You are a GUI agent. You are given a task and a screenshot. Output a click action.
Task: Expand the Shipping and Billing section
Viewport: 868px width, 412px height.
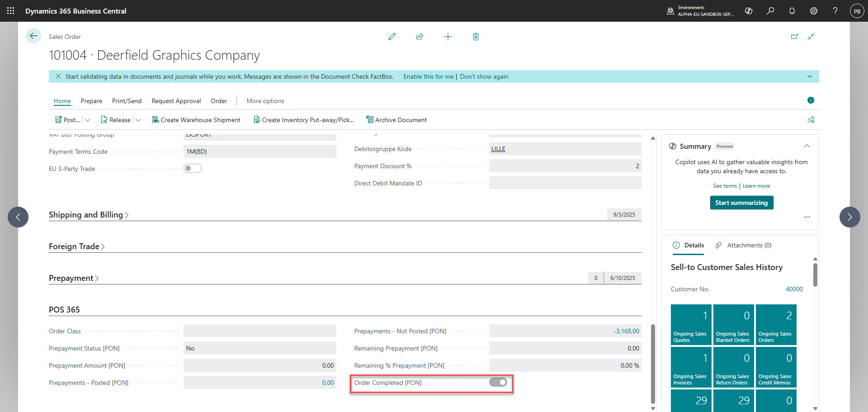click(x=89, y=215)
